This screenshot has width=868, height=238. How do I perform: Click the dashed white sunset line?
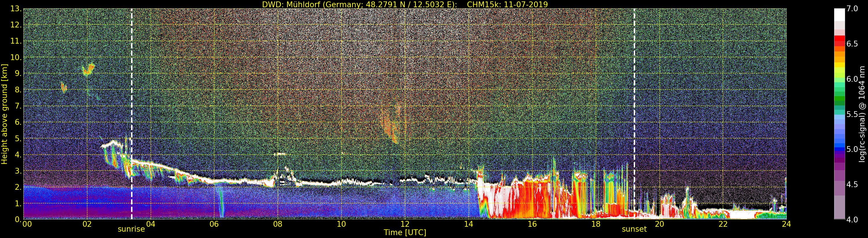pos(634,114)
